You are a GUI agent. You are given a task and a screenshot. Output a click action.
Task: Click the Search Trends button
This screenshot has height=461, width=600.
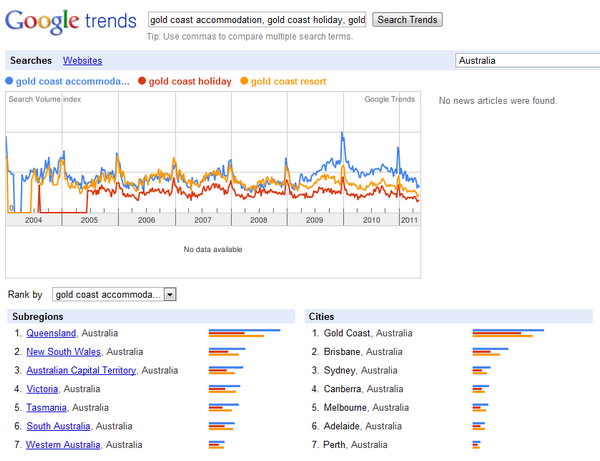408,20
